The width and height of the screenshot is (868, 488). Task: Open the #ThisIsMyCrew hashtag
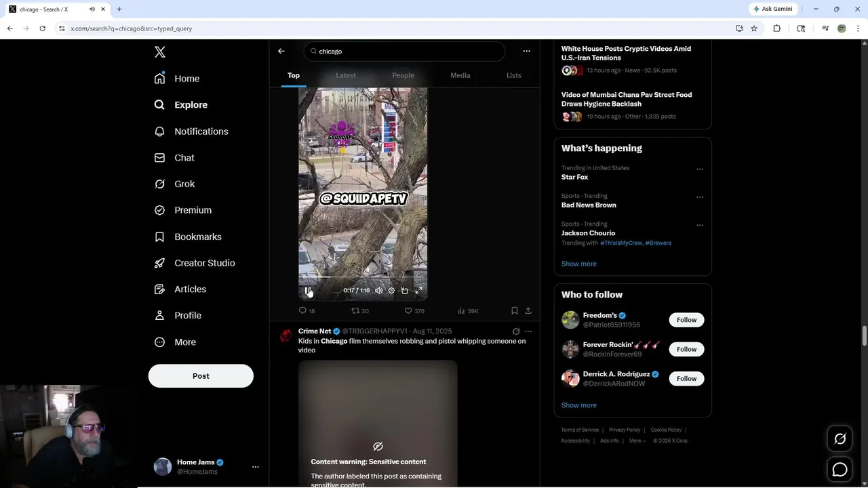621,243
